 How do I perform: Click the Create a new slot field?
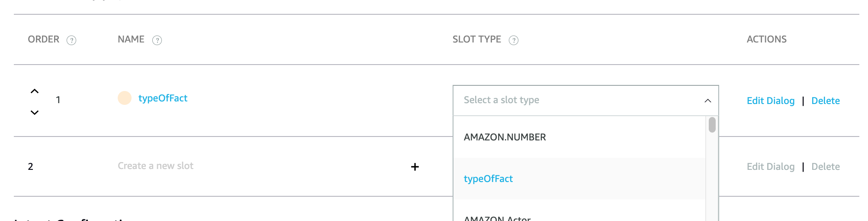point(155,166)
